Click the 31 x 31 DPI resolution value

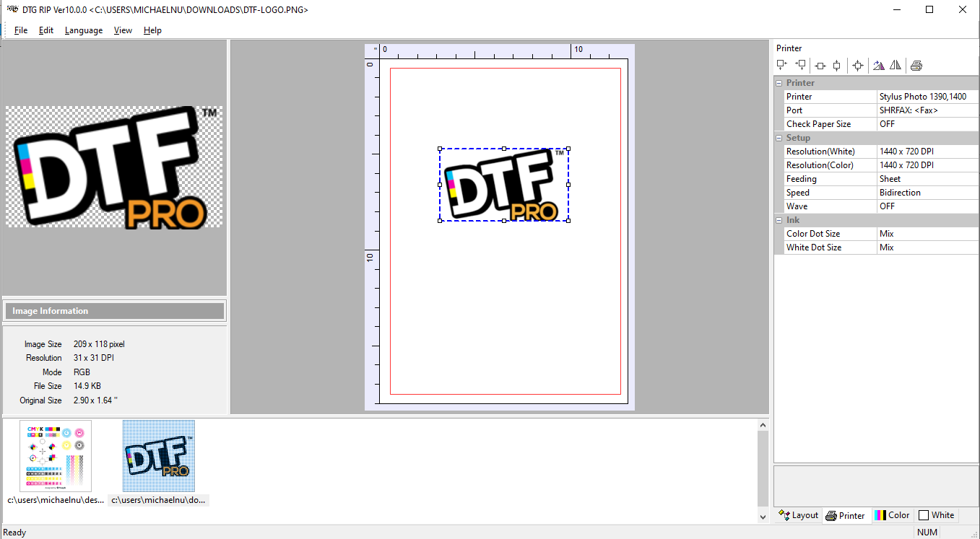[x=94, y=358]
